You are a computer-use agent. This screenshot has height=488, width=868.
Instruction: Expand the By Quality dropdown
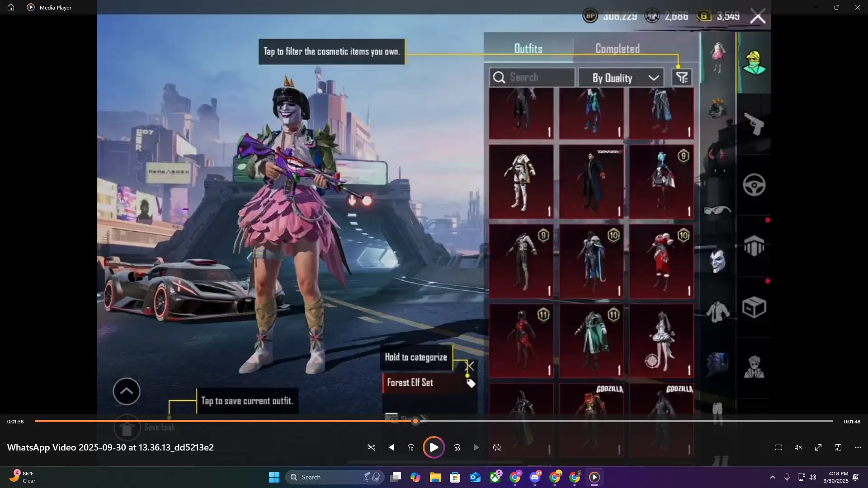tap(621, 78)
